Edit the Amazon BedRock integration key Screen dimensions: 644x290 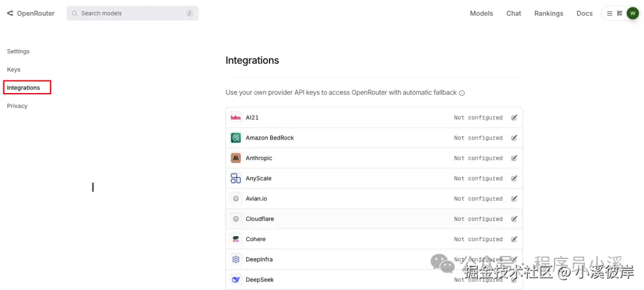click(514, 138)
